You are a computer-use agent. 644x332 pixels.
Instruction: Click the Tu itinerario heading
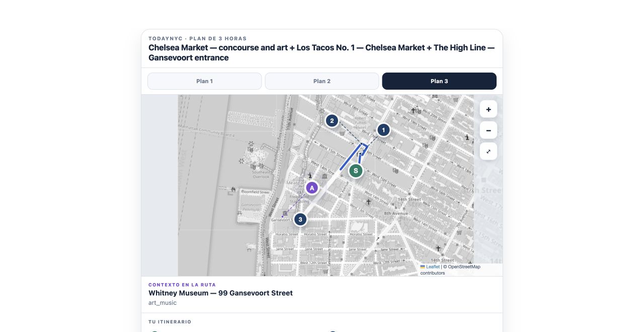coord(170,322)
